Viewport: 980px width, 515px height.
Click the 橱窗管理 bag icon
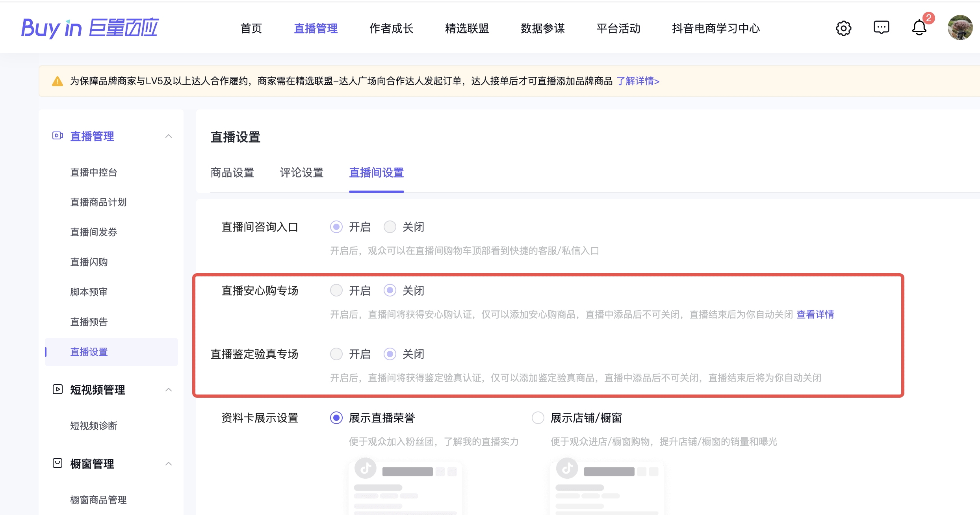tap(58, 463)
